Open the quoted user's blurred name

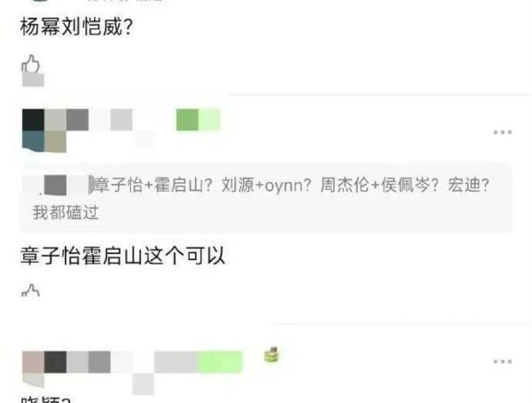(65, 186)
